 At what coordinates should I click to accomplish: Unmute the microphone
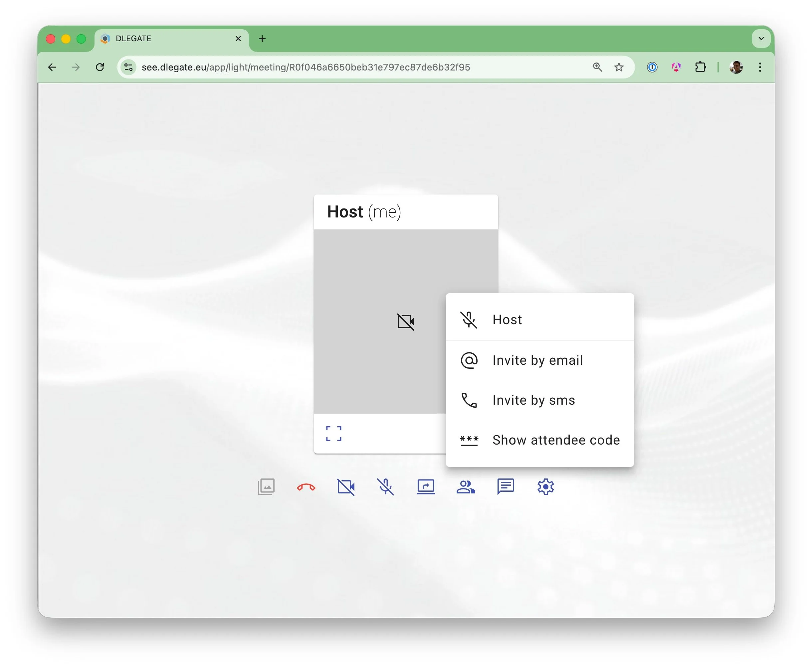point(386,487)
